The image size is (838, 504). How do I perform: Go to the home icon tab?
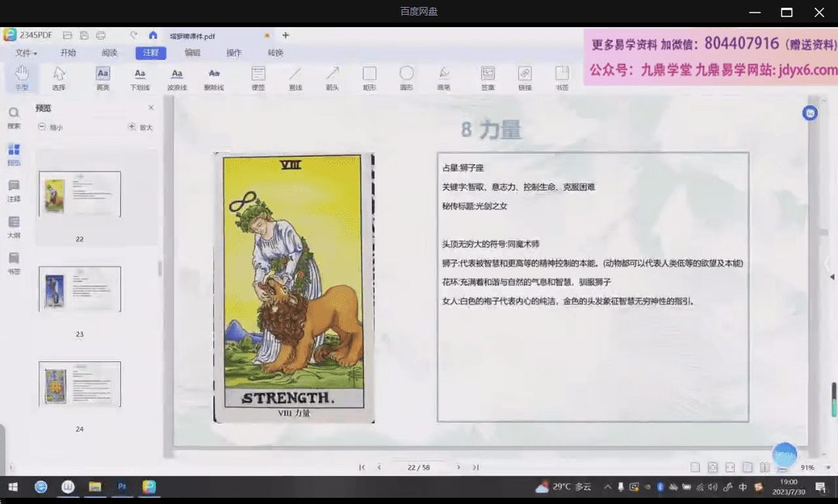pyautogui.click(x=153, y=35)
